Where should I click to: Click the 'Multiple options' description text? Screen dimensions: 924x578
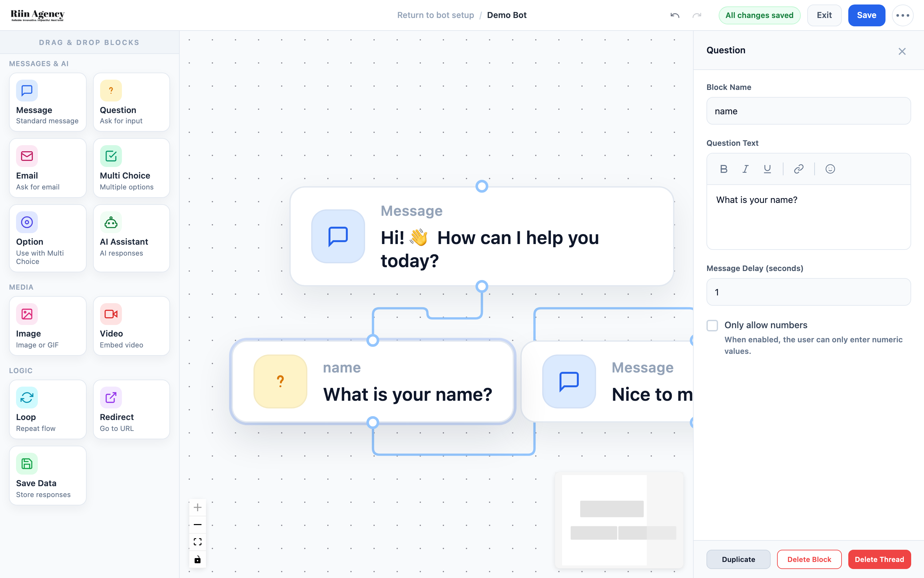pyautogui.click(x=126, y=187)
